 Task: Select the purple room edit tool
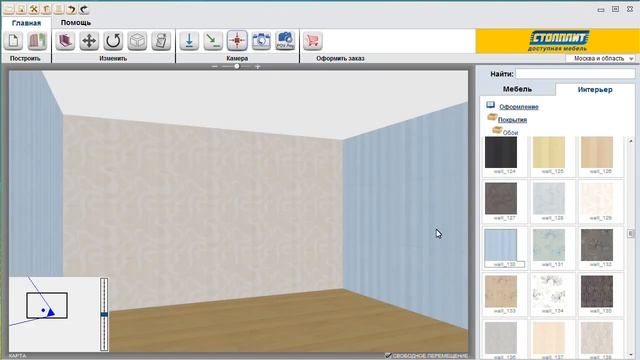click(x=65, y=41)
